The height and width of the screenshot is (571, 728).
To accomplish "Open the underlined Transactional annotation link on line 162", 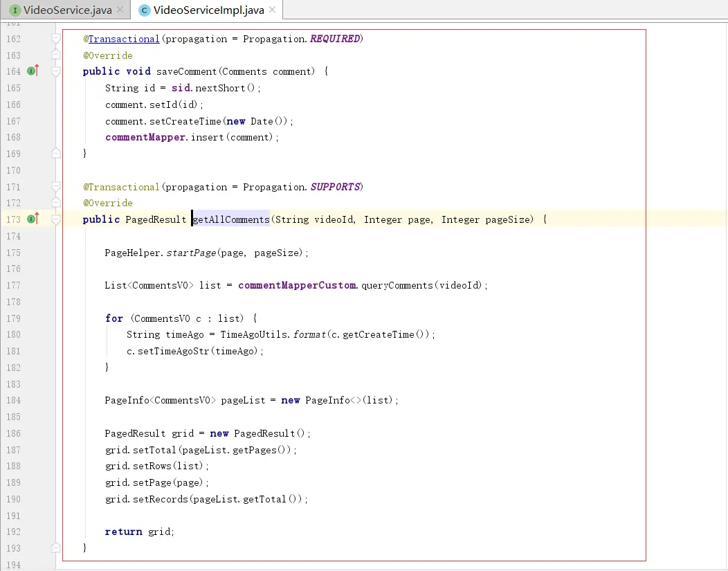I will click(124, 39).
